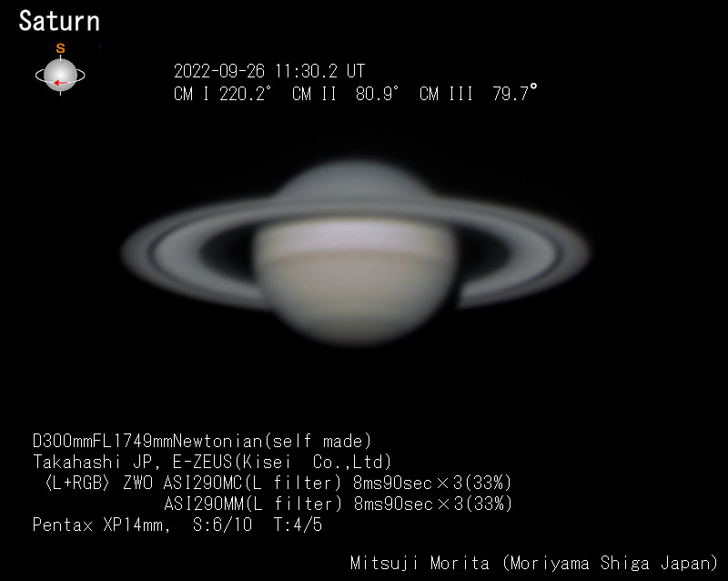728x581 pixels.
Task: Select the date line 2022-09-26 11:30.2 UT
Action: (269, 71)
